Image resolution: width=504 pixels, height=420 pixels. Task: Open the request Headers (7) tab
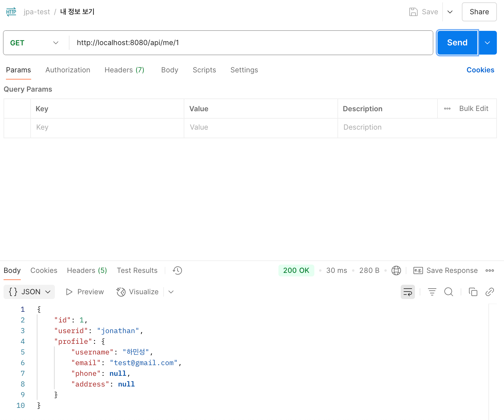[x=124, y=70]
